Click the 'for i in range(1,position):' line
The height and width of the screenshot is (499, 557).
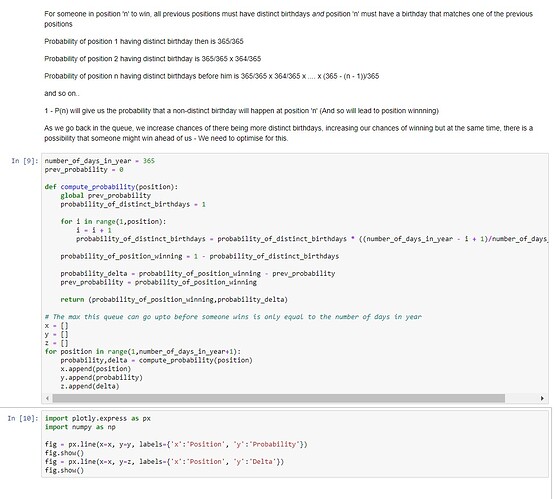tap(113, 222)
